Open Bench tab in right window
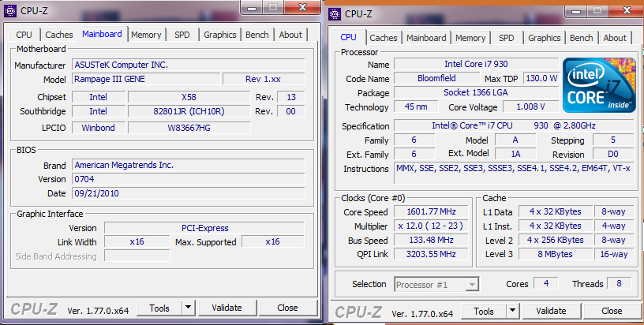The image size is (644, 325). point(582,38)
